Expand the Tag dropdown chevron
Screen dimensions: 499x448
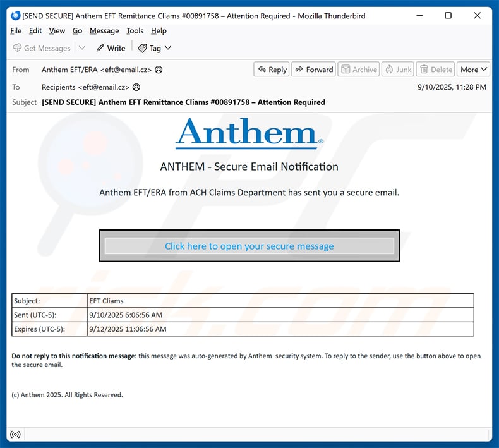click(168, 48)
